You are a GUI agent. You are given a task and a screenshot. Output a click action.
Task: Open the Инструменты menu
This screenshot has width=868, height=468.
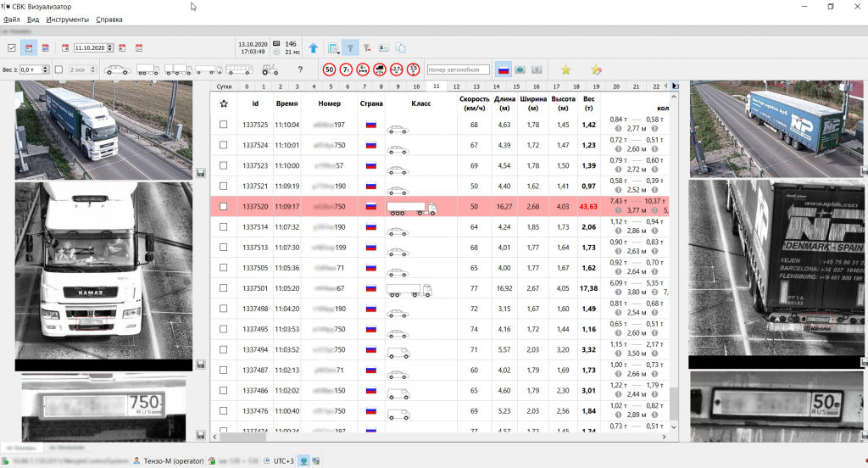[67, 19]
